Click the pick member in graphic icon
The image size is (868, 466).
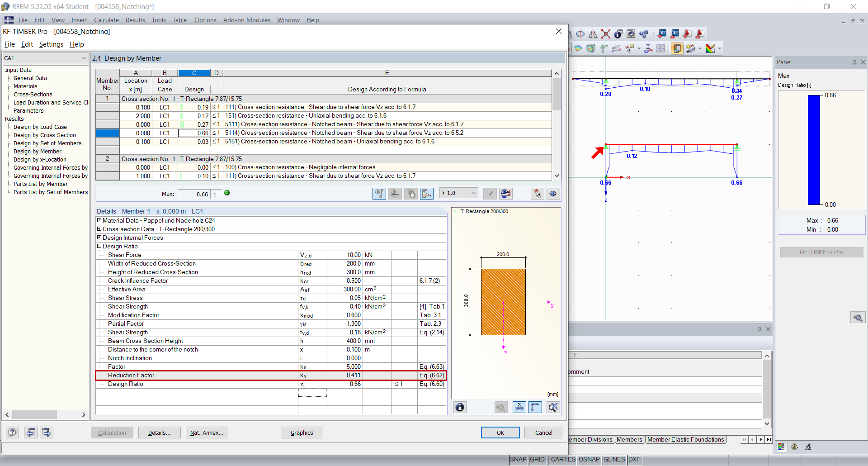(537, 194)
